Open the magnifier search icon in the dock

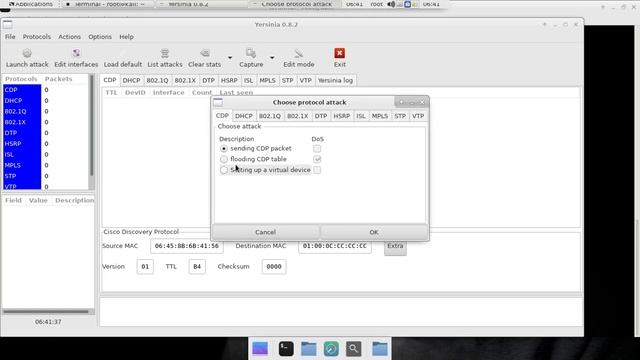[353, 349]
